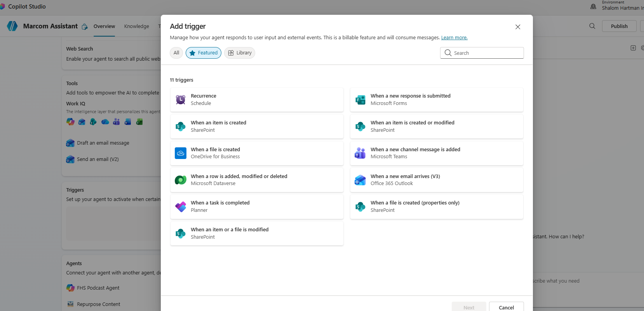Click the Planner trigger icon

[181, 206]
